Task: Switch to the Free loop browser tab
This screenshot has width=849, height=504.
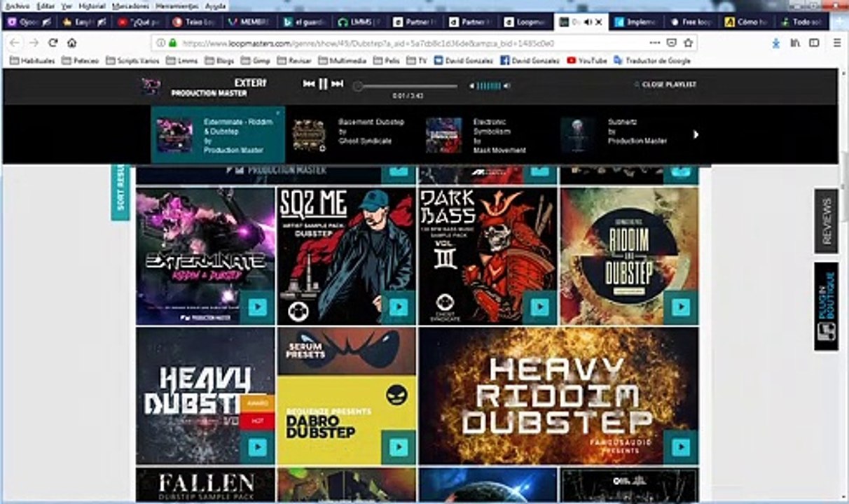Action: tap(692, 22)
